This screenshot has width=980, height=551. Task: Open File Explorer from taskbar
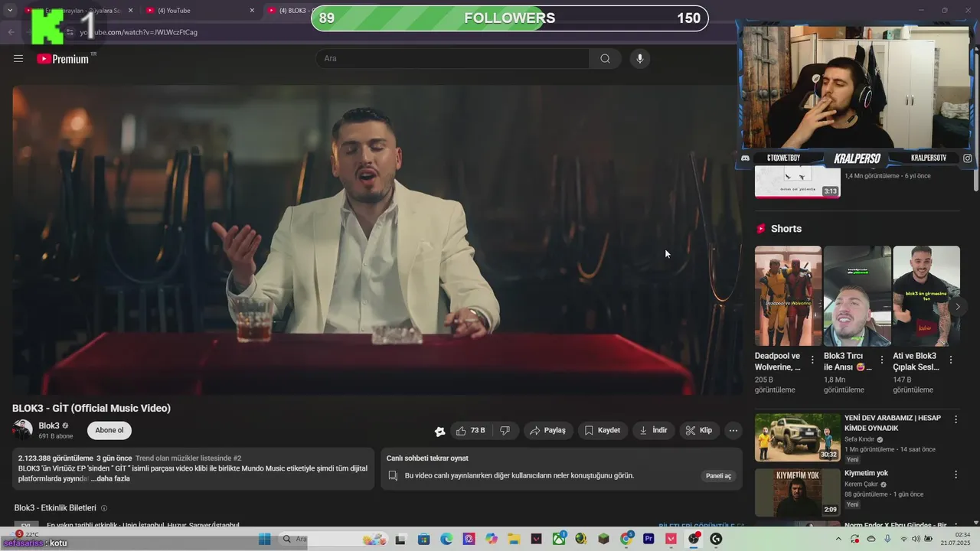[x=514, y=540]
